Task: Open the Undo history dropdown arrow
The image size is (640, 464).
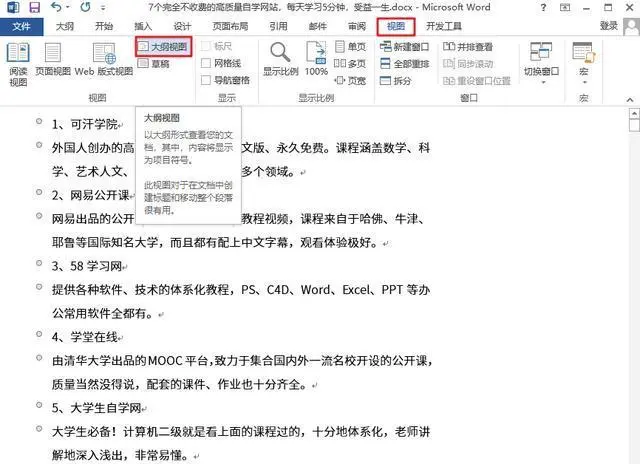Action: coord(68,7)
